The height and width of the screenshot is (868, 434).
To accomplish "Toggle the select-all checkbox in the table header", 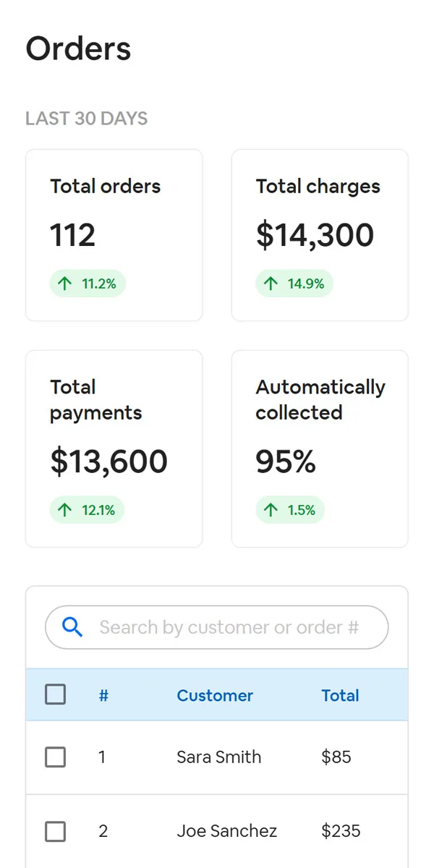I will (56, 694).
